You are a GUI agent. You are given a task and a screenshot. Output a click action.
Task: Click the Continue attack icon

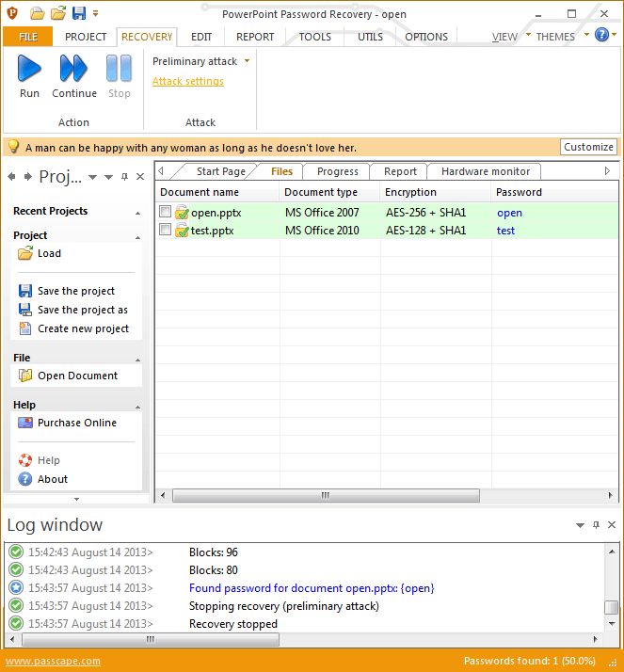pos(73,69)
